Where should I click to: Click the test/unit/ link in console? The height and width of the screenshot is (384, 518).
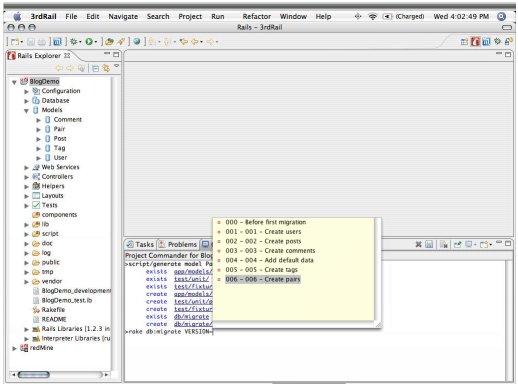click(x=192, y=279)
